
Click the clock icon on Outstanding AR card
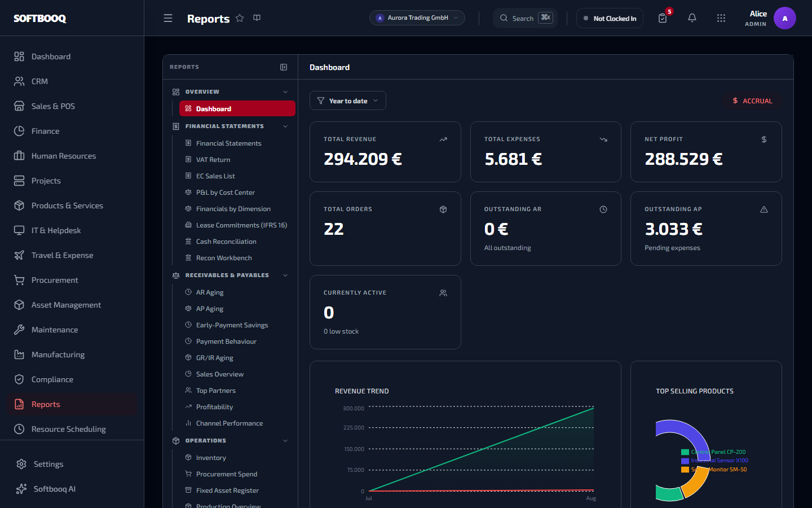[603, 209]
